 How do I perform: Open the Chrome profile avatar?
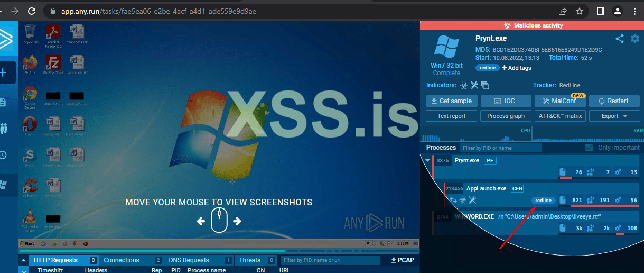tap(617, 11)
